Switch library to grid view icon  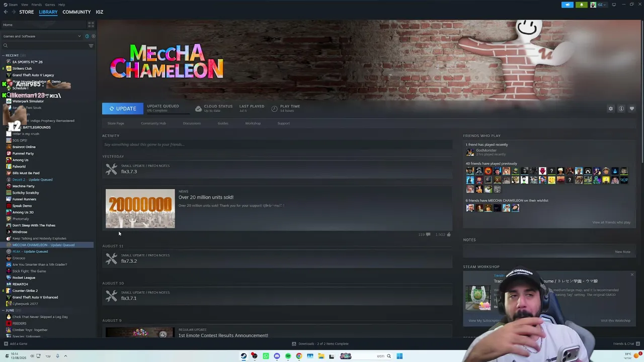(x=91, y=24)
